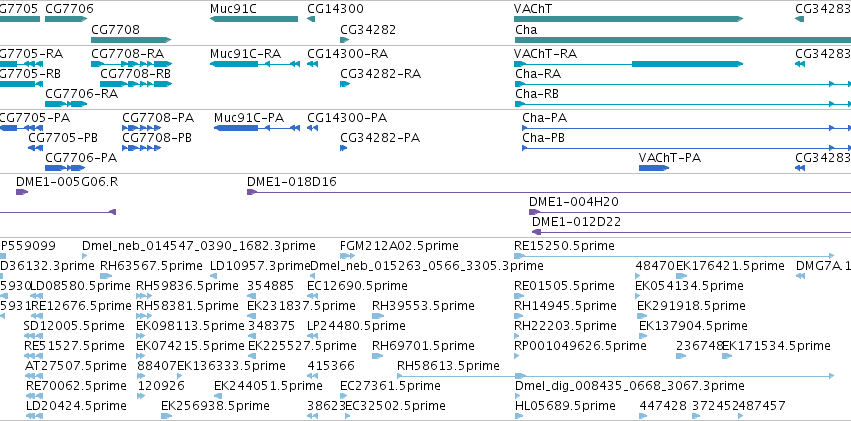Click the Muc91C-RA transcript
Image resolution: width=851 pixels, height=421 pixels.
(255, 64)
